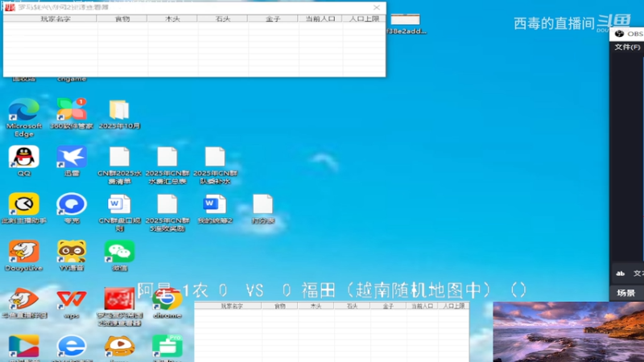Viewport: 644px width, 362px height.
Task: Open the 斗鱼直播伴侣 orange shark shortcut
Action: click(23, 303)
